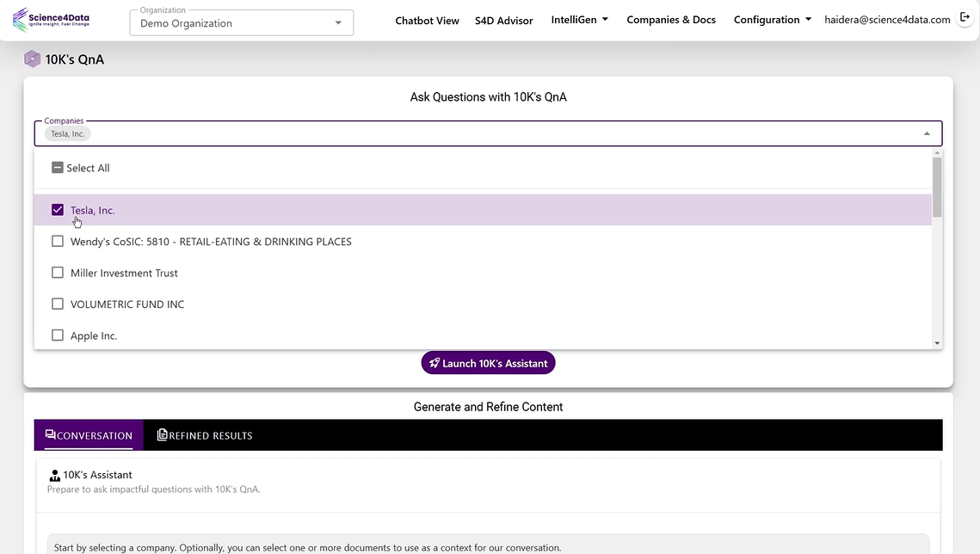Click the chat bubble icon on Conversation tab
Screen dimensions: 980x554
coord(51,434)
